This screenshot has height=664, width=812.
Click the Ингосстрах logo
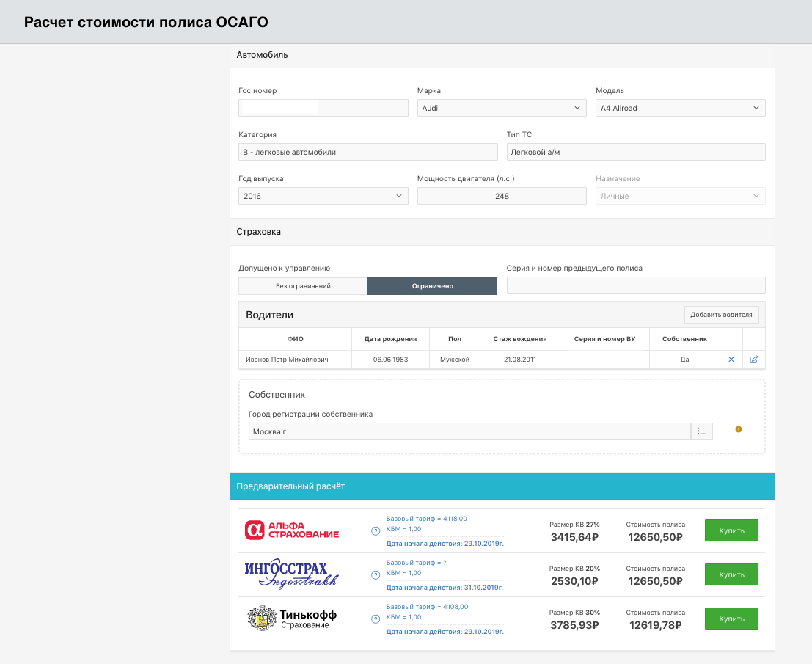click(x=291, y=574)
